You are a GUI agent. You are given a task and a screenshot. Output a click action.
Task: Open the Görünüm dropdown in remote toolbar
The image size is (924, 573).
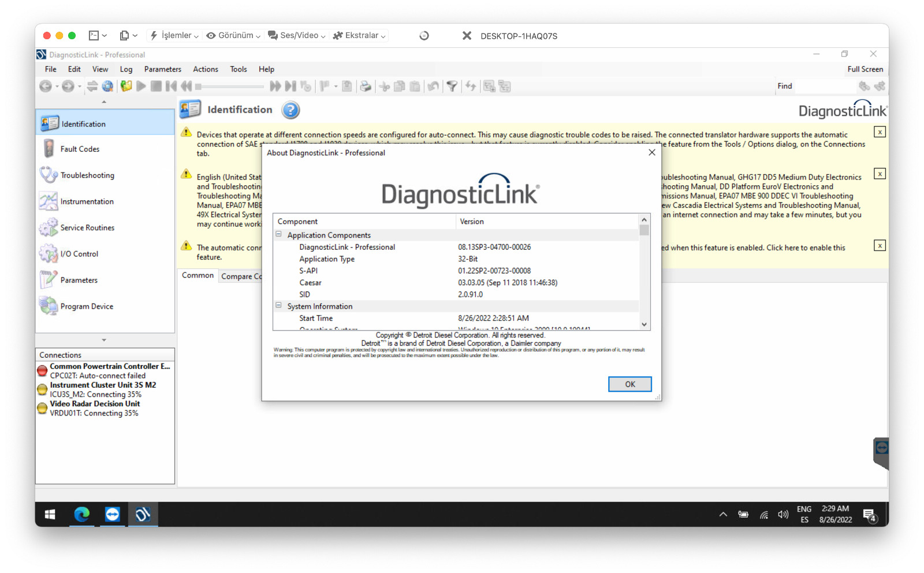[x=233, y=35]
